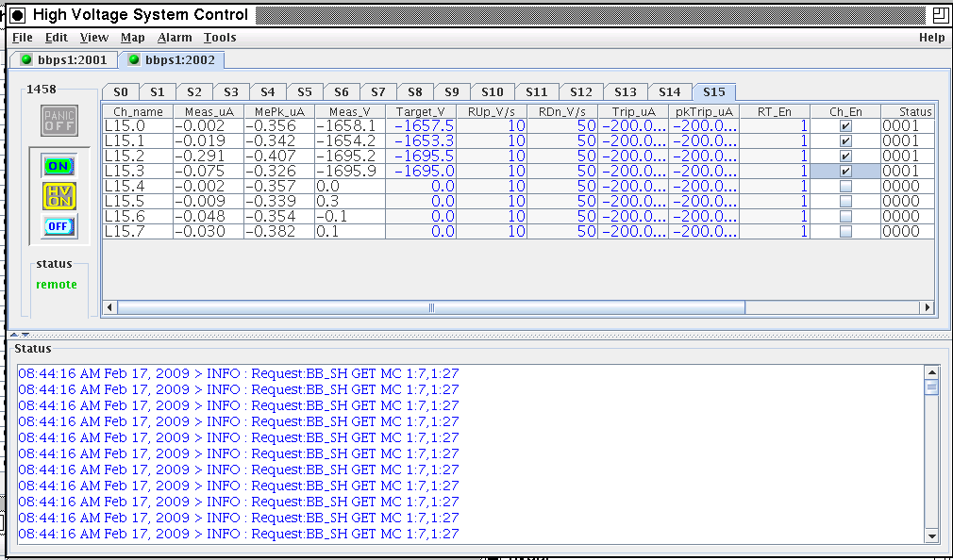Click the window maximize icon in title bar
Viewport: 953px width, 560px height.
[x=940, y=15]
